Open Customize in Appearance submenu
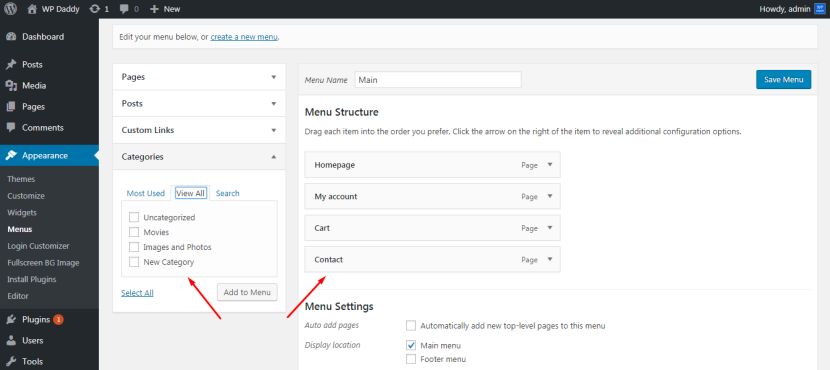Viewport: 830px width, 370px height. (26, 196)
